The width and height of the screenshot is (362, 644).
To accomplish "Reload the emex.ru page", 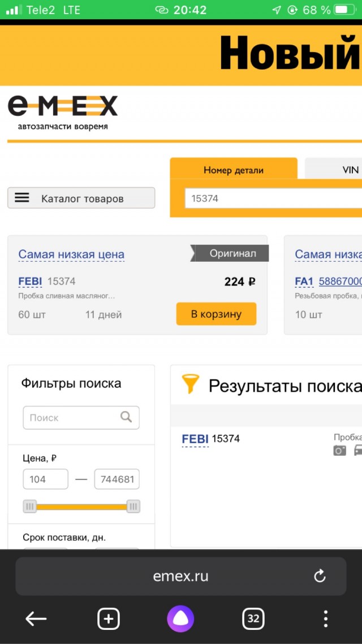I will coord(320,577).
